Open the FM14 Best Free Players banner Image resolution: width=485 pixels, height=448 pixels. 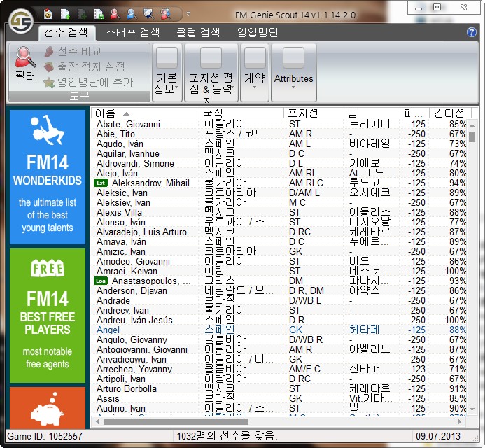click(48, 316)
